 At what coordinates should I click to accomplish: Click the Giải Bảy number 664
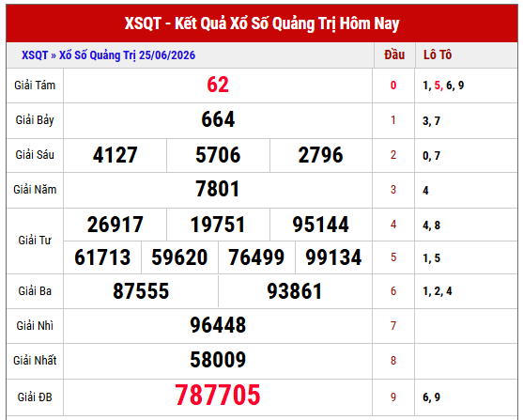(x=218, y=119)
